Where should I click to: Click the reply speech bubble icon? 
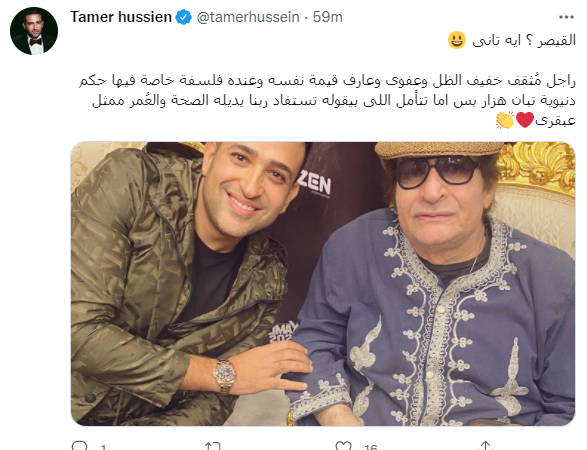tap(79, 446)
